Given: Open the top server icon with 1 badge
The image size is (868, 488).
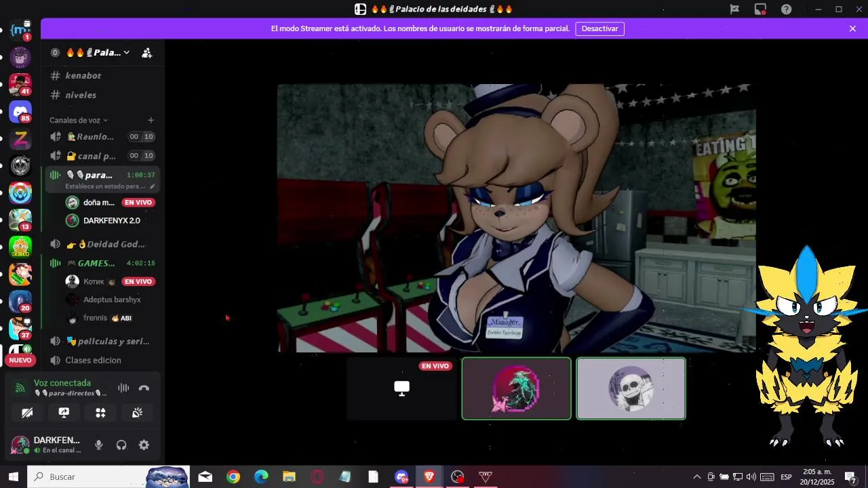Looking at the screenshot, I should [20, 30].
